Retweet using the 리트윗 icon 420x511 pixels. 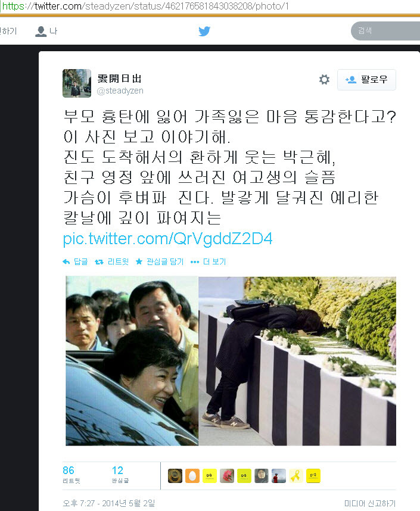point(99,261)
